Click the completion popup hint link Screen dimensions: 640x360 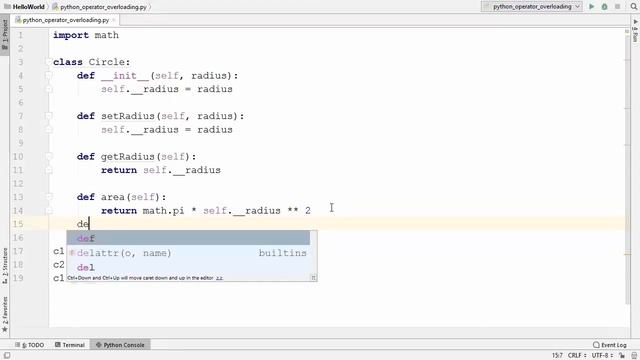[219, 278]
